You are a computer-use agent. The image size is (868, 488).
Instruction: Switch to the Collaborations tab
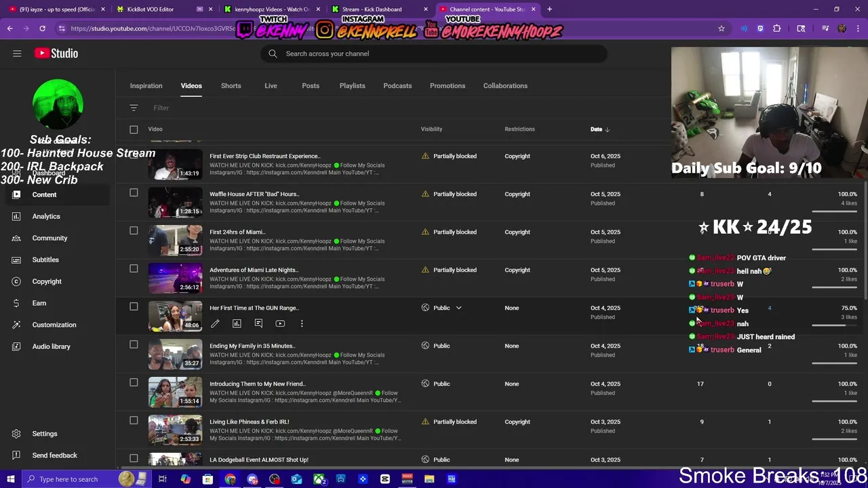tap(505, 86)
